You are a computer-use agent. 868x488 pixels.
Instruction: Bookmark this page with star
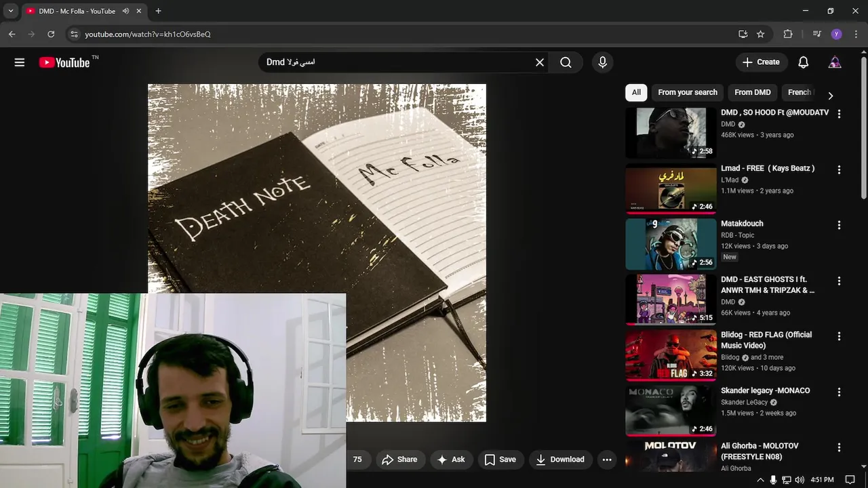pyautogui.click(x=761, y=34)
